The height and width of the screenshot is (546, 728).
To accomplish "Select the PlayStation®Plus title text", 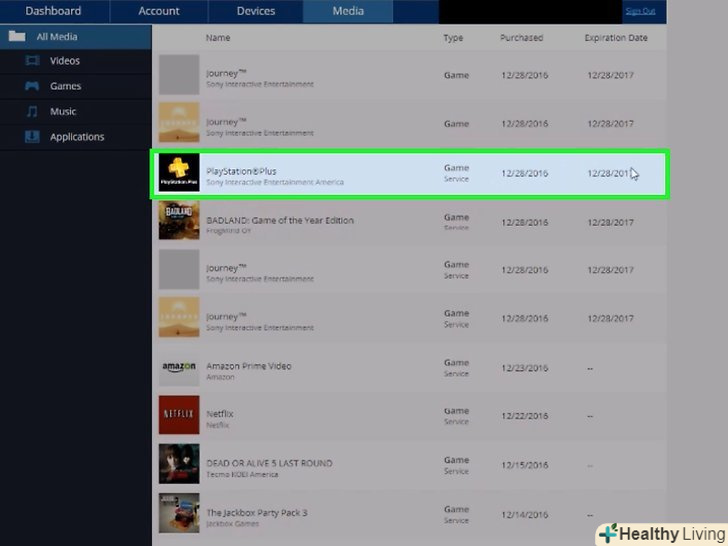I will (241, 171).
